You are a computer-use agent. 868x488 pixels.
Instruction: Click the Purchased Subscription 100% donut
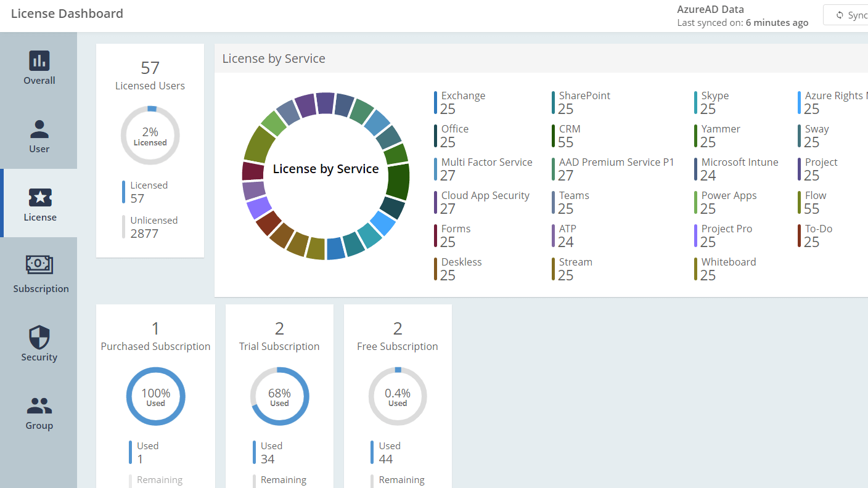pos(155,397)
